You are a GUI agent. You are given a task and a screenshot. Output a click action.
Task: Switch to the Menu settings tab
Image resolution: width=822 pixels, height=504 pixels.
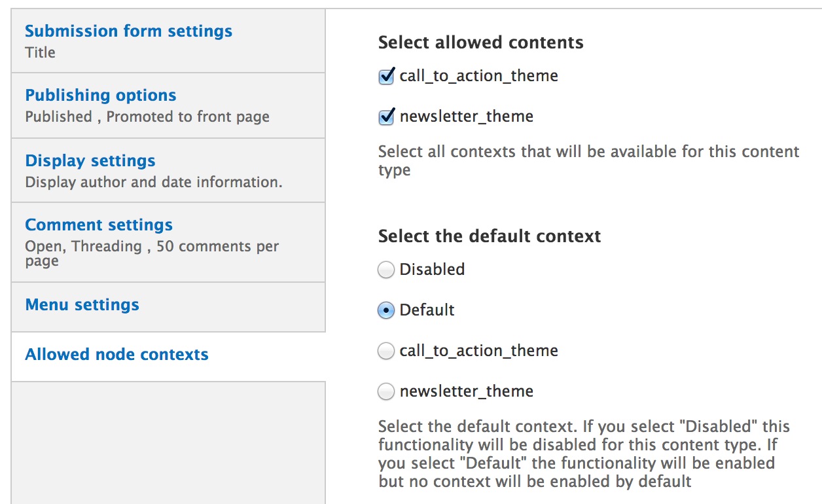point(82,304)
